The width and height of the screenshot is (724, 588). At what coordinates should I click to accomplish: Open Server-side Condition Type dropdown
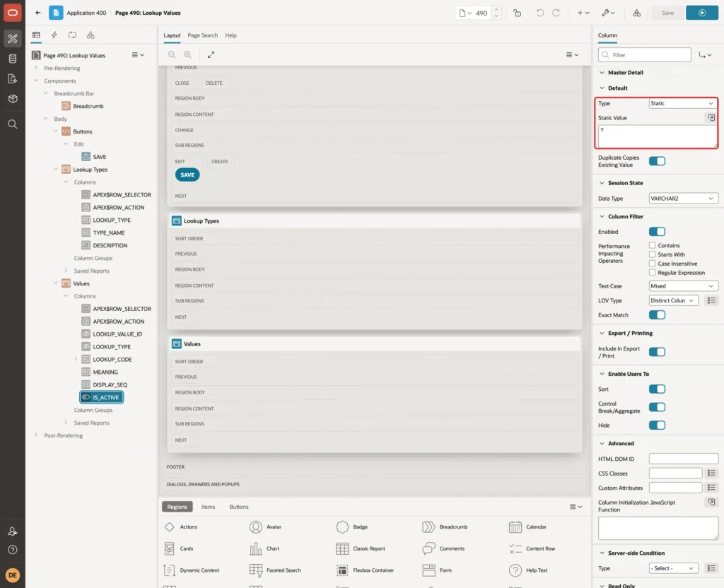pos(673,568)
